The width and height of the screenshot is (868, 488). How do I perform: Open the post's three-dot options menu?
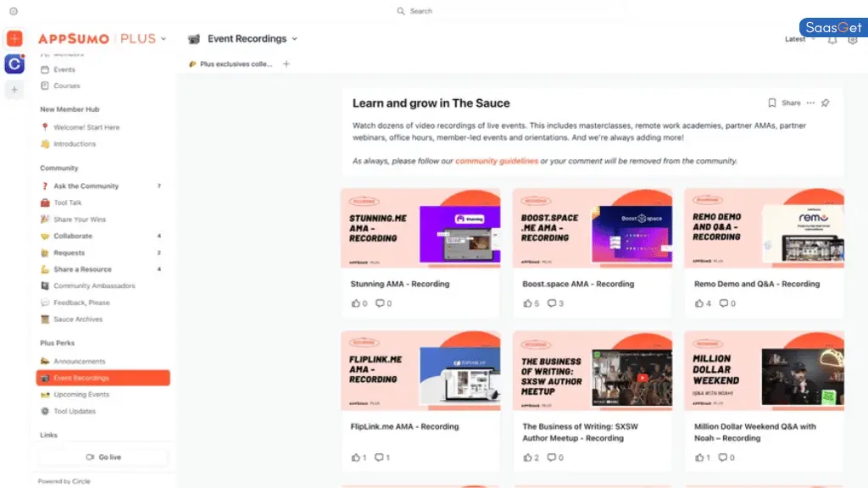(810, 103)
